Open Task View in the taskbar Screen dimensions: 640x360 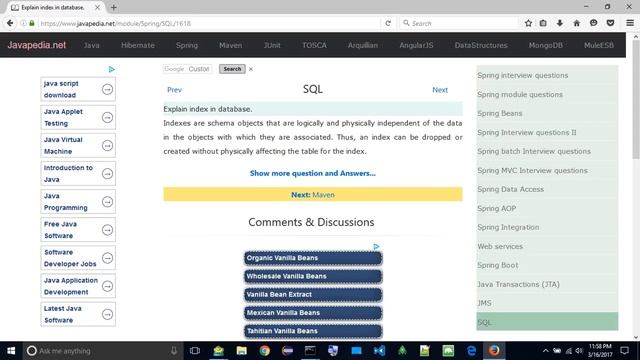[x=195, y=351]
